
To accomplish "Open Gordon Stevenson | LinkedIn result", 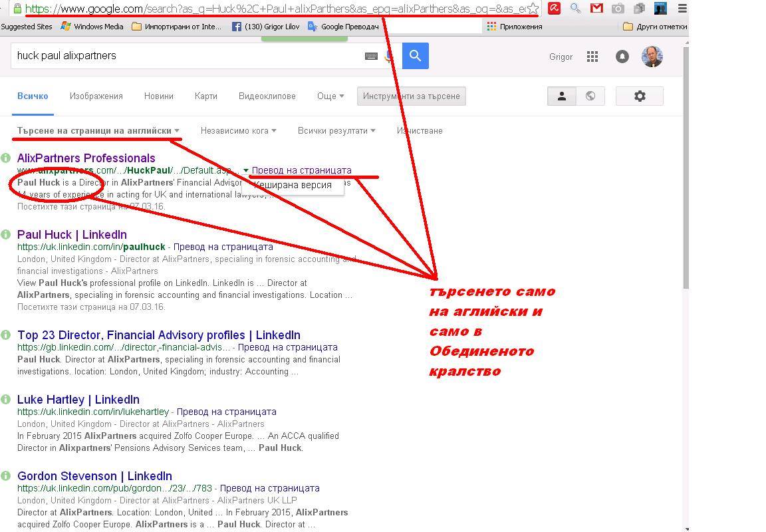I will 94,476.
